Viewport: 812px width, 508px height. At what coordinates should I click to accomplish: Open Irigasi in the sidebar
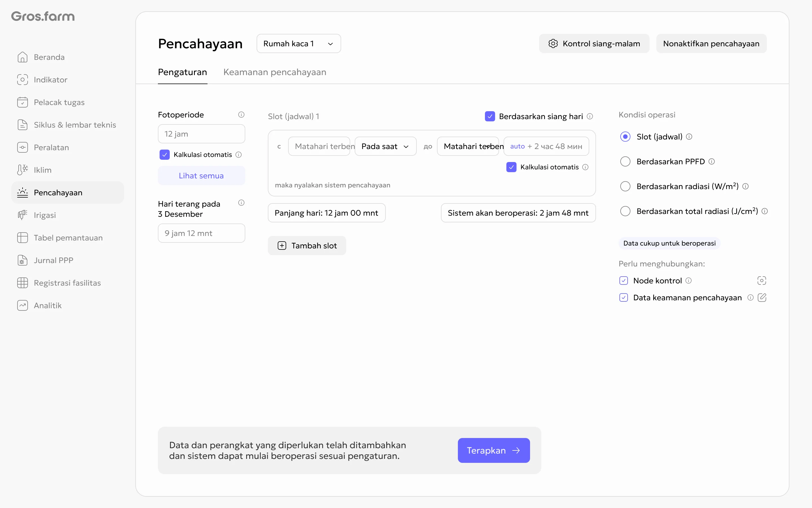coord(68,215)
